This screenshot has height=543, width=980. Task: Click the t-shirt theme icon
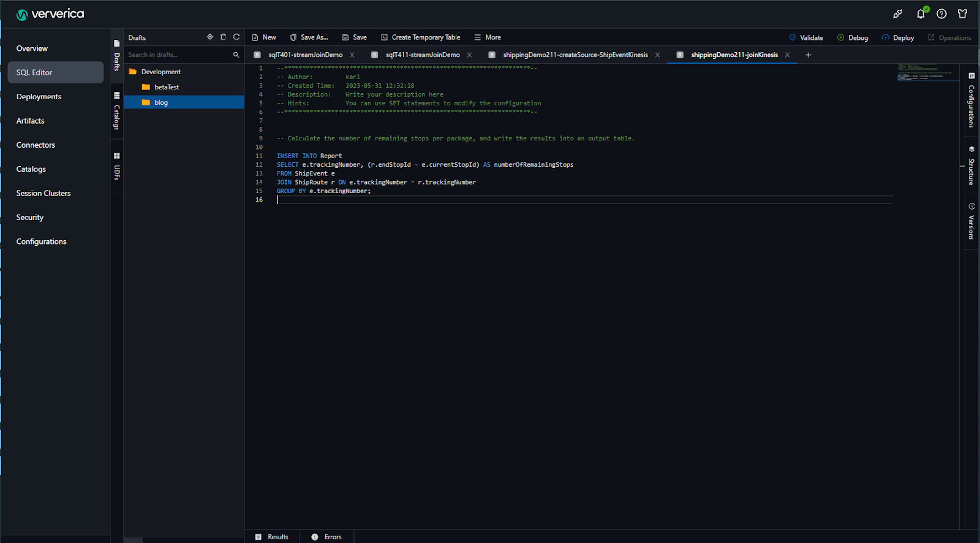click(962, 13)
